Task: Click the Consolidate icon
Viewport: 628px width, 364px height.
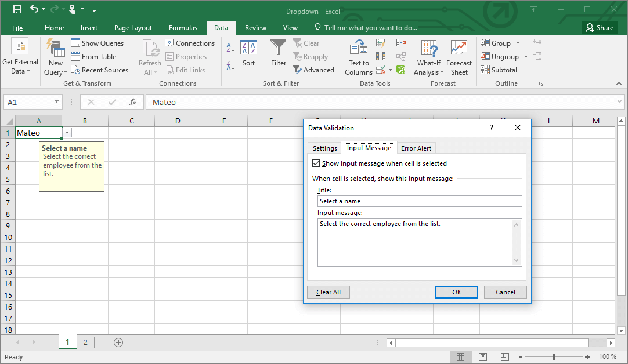Action: tap(401, 43)
